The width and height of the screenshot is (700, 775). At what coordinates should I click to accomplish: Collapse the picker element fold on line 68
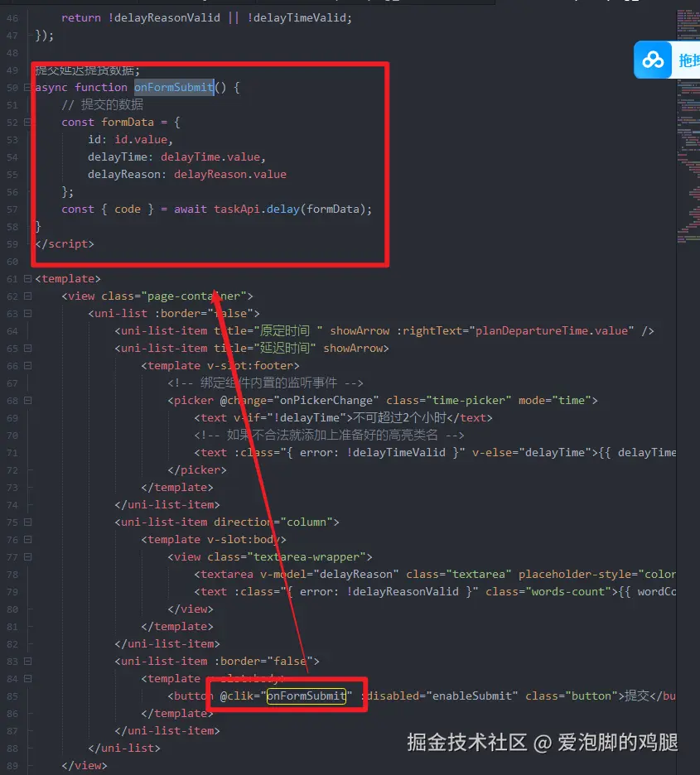click(27, 401)
